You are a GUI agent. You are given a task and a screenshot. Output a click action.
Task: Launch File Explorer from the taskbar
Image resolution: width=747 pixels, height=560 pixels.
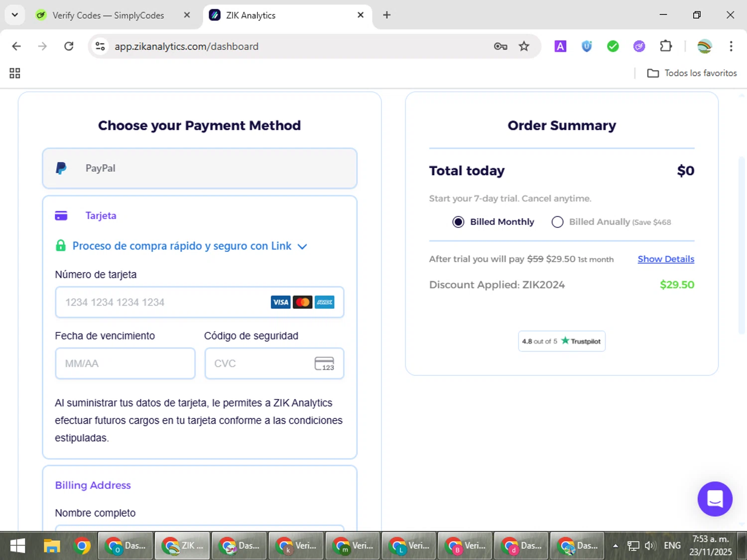pos(52,546)
